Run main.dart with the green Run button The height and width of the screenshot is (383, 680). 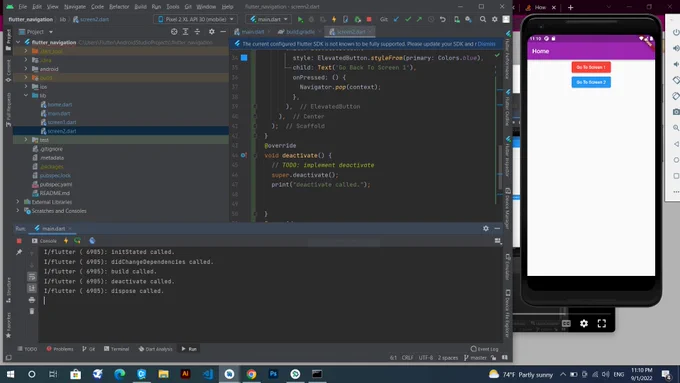300,19
